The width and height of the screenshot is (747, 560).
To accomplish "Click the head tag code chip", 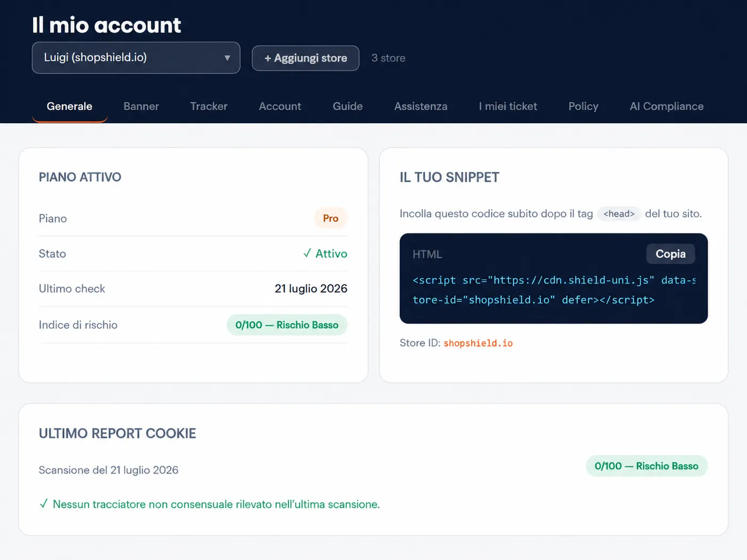I will (619, 214).
